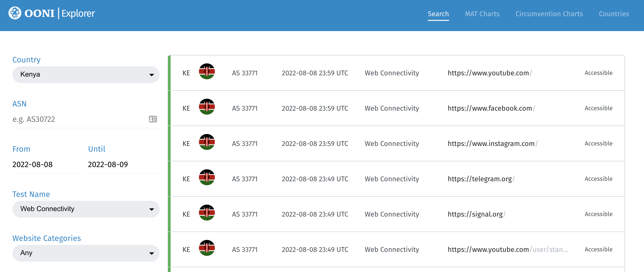Open the https://telegram.org/ measurement result

click(479, 179)
